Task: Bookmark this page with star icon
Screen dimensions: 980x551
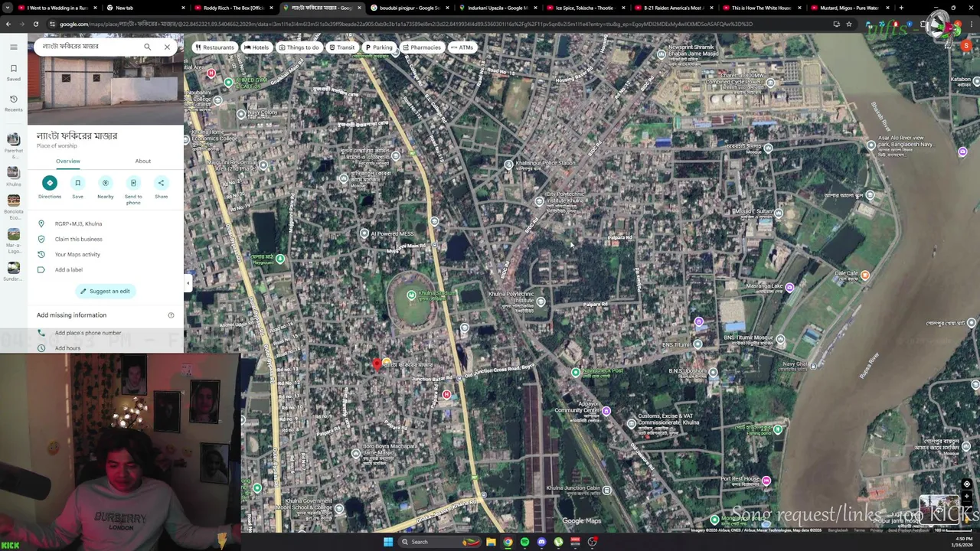Action: click(848, 24)
